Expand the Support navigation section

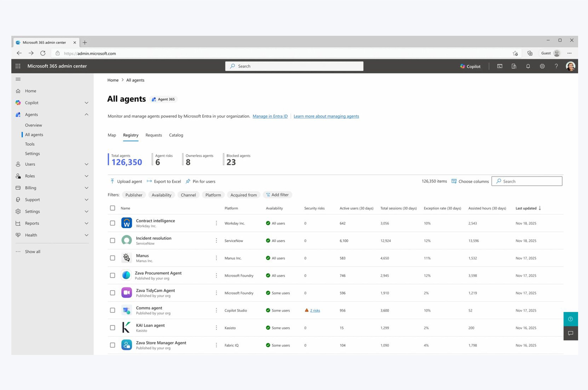coord(86,200)
